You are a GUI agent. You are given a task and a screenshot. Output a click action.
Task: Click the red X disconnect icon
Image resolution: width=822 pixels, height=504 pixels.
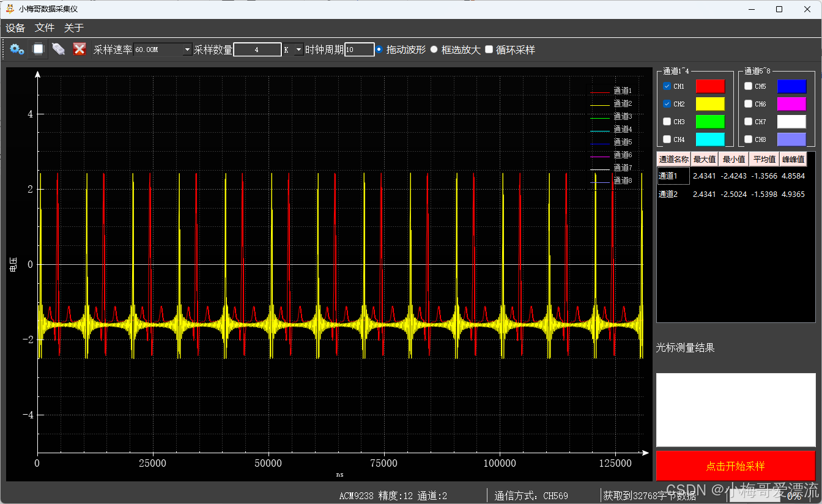point(80,49)
